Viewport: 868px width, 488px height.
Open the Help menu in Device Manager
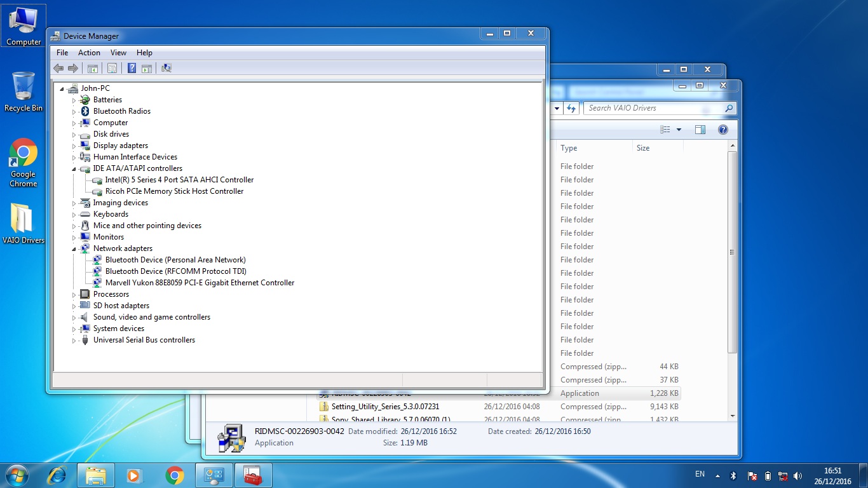pyautogui.click(x=144, y=53)
